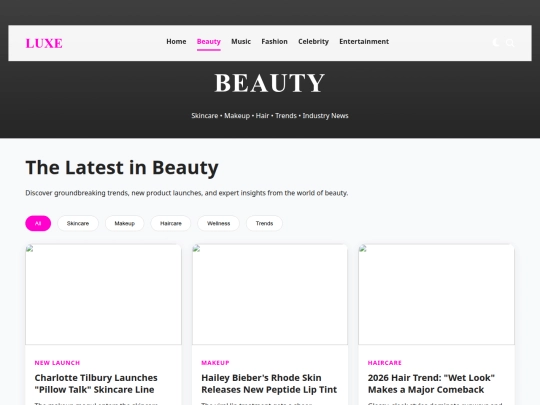Select the All filter pill
Screen dimensions: 540x405
point(38,224)
